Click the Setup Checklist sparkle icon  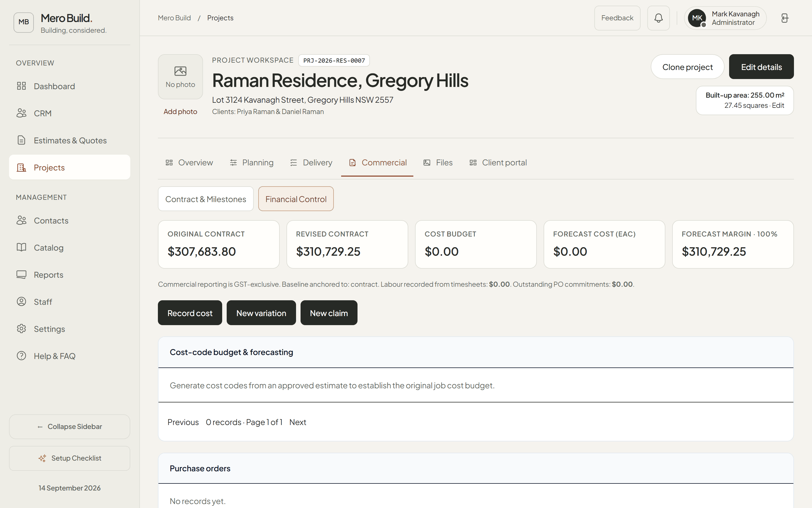coord(42,458)
